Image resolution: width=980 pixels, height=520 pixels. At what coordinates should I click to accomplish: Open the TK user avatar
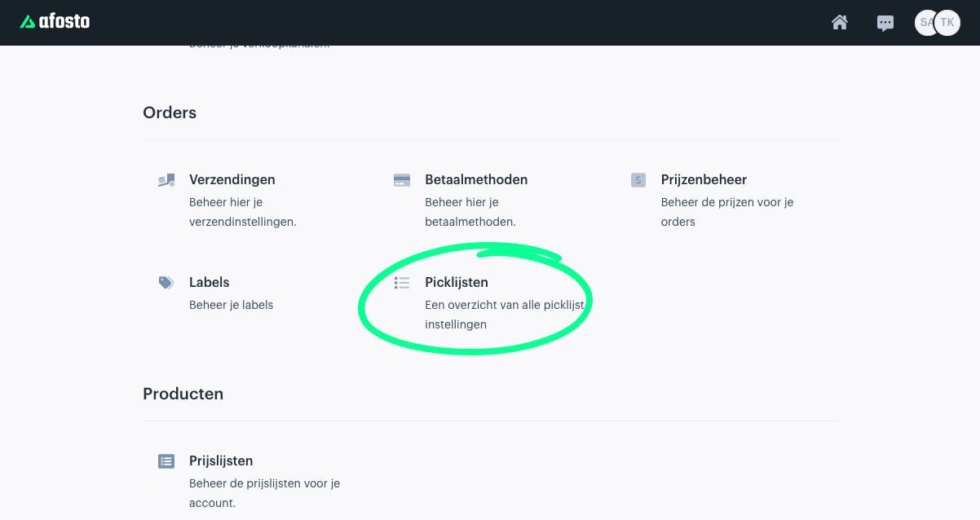947,23
